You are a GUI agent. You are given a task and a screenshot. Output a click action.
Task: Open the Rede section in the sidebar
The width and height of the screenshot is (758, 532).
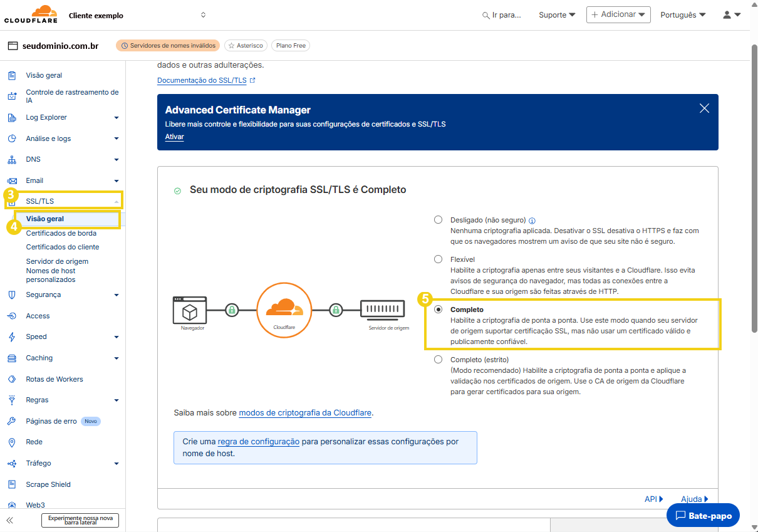coord(34,442)
